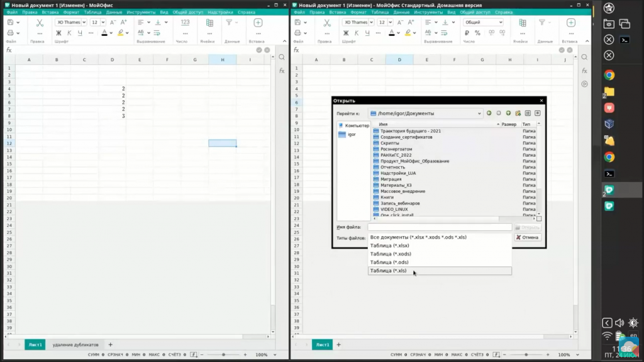
Task: Click Отмена button in Open dialog
Action: pyautogui.click(x=528, y=237)
